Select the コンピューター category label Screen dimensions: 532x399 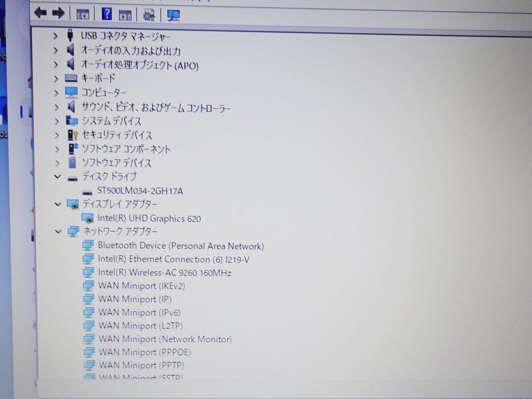pos(104,93)
